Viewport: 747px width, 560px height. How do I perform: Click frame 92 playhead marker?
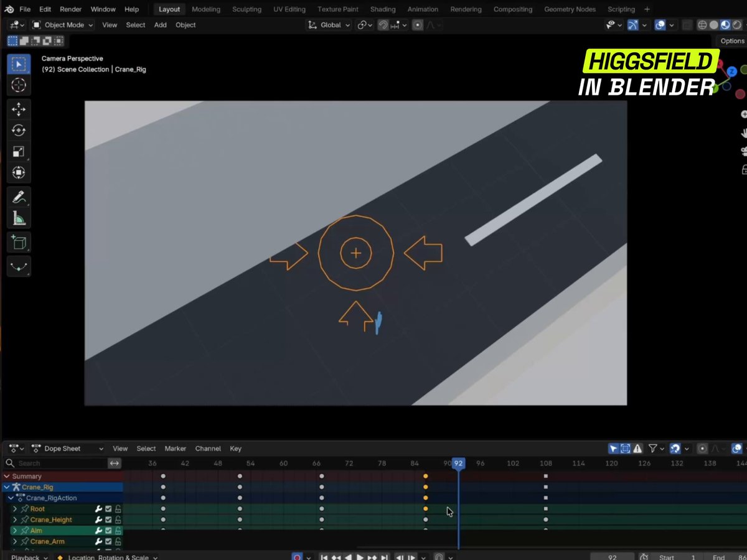tap(458, 464)
